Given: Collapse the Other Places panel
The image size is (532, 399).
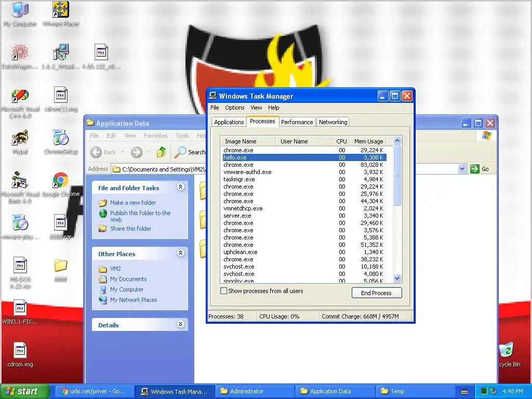Looking at the screenshot, I should (180, 253).
